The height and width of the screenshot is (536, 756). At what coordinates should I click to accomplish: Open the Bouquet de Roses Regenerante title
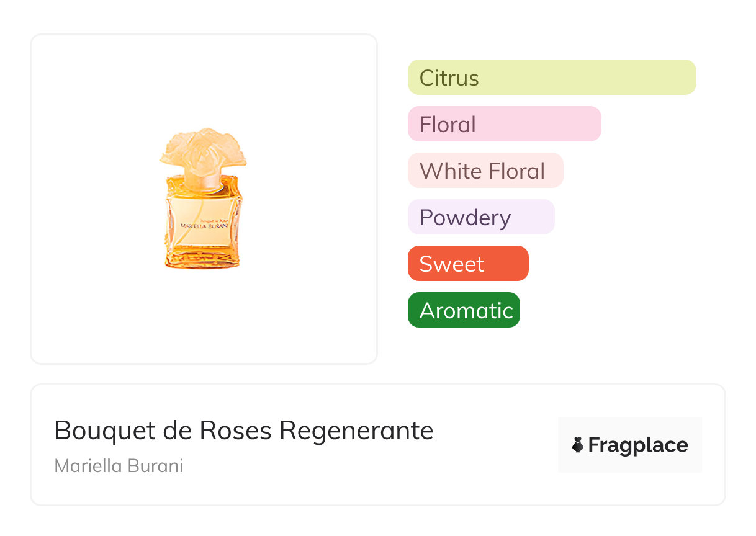[x=244, y=431]
